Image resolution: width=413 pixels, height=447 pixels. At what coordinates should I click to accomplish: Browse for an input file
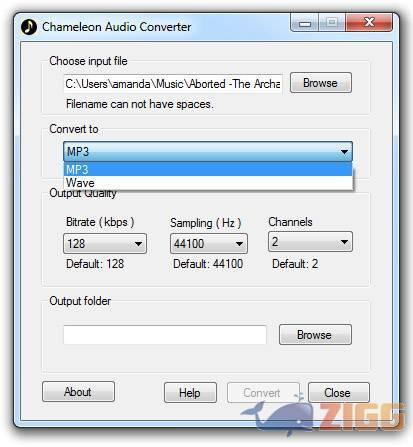321,83
